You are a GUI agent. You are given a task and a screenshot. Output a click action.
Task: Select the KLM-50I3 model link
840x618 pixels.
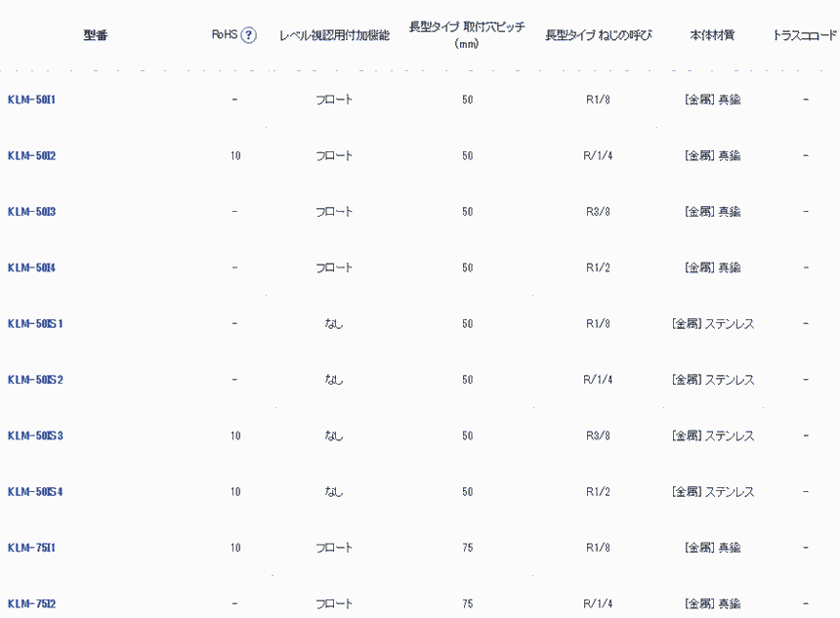pos(31,212)
